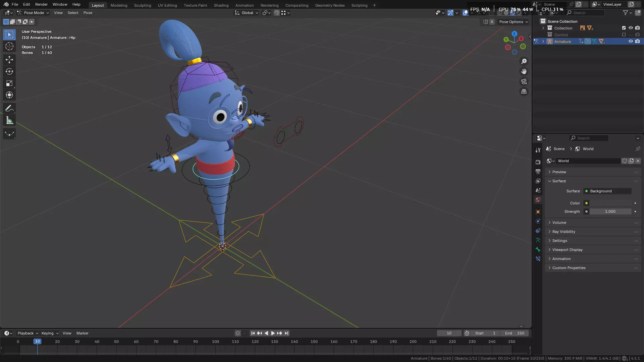644x362 pixels.
Task: Hide Armature in viewport via eye icon
Action: [x=631, y=41]
